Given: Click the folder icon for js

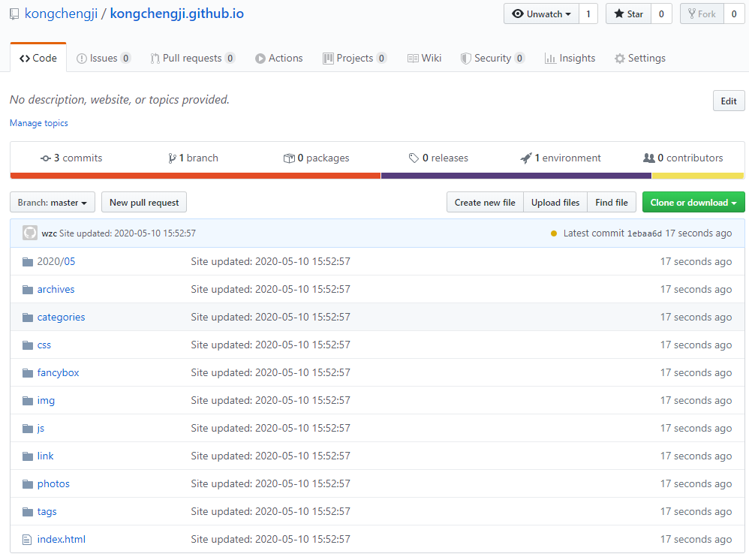Looking at the screenshot, I should pyautogui.click(x=28, y=428).
